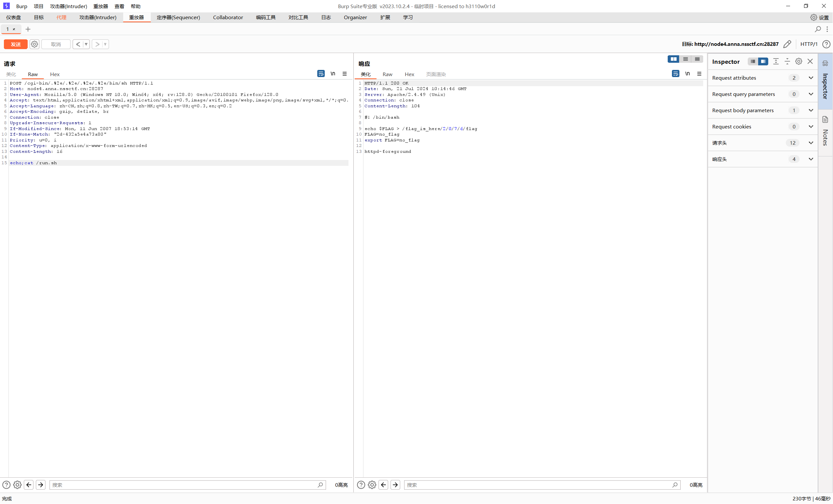This screenshot has width=833, height=504.
Task: Open the Notes side panel icon
Action: coord(825,120)
